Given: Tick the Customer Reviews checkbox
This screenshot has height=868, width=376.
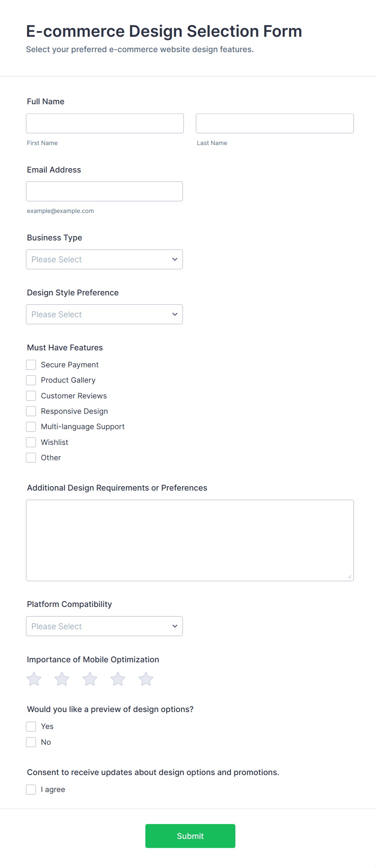Looking at the screenshot, I should point(31,396).
